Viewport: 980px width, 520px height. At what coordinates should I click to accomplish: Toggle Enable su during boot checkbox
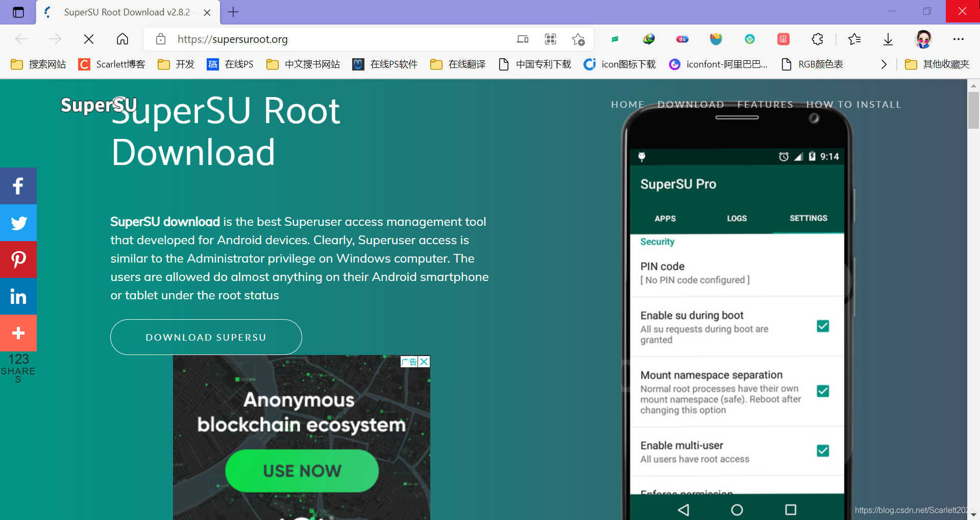pyautogui.click(x=823, y=326)
